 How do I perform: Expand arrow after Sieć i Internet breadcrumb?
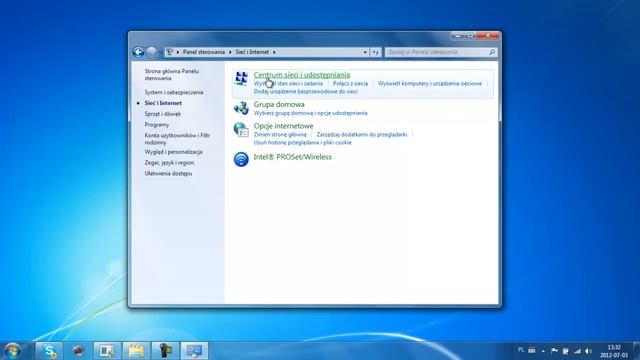coord(274,52)
